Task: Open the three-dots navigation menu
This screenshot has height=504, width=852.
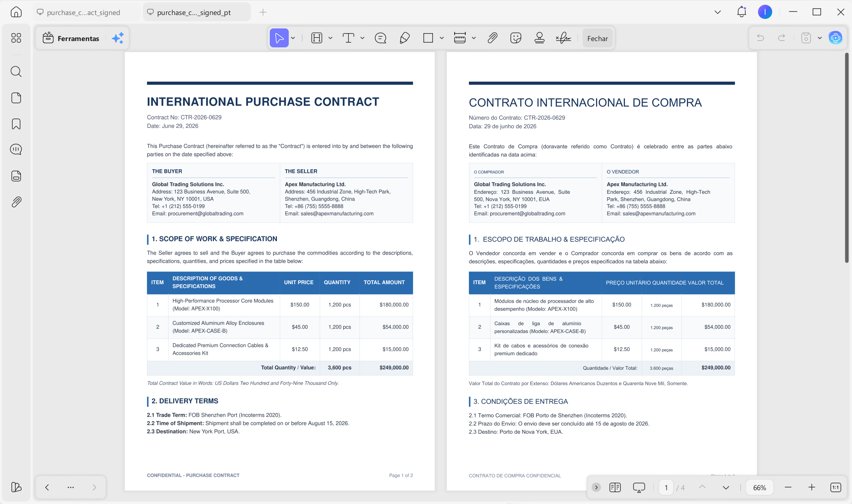Action: coord(71,487)
